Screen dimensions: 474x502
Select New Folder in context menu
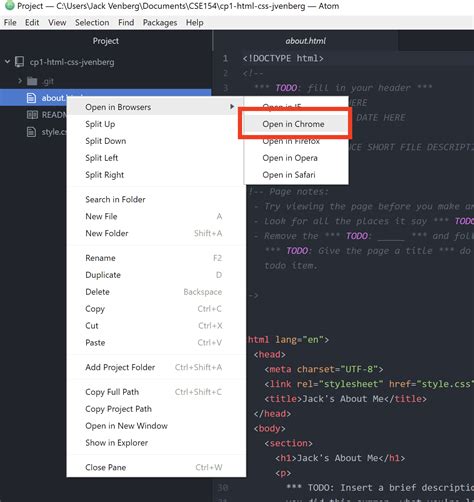[x=156, y=233]
